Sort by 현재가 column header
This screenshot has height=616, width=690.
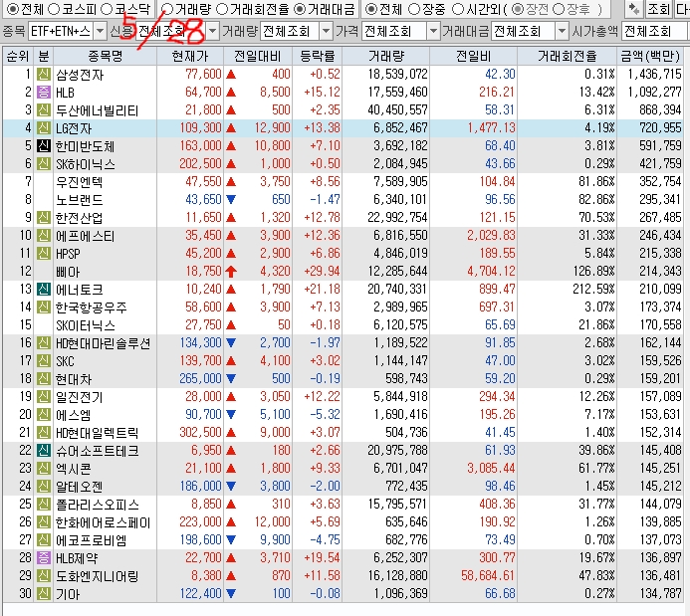click(190, 56)
